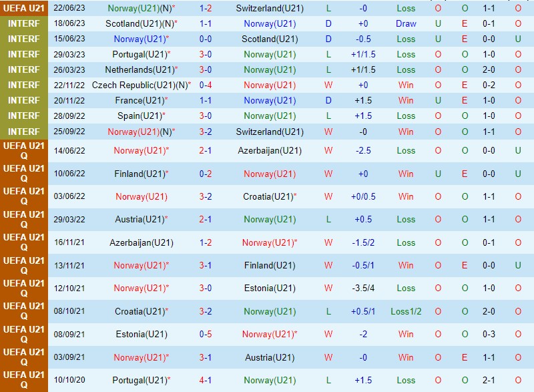Open Norway(U21) in the France 20/11/22 match
This screenshot has height=392, width=534.
pos(270,100)
